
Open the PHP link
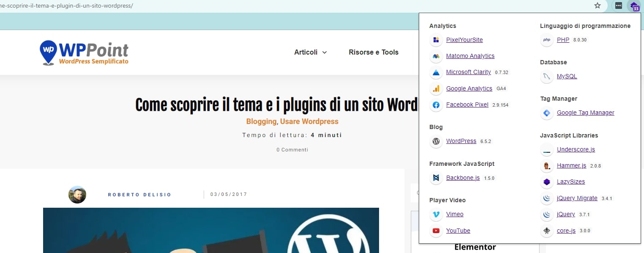(x=563, y=40)
